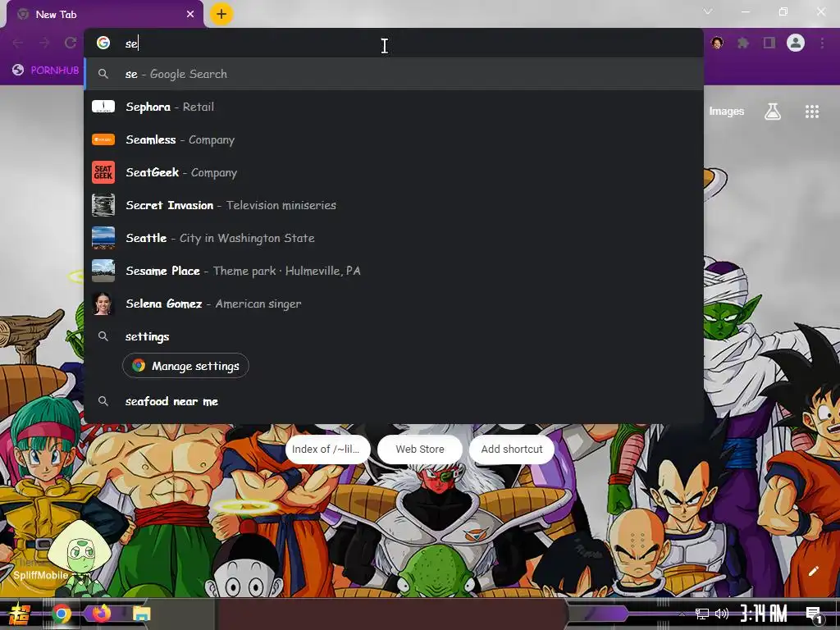Select the New Tab tab
Viewport: 840px width, 630px height.
point(105,15)
